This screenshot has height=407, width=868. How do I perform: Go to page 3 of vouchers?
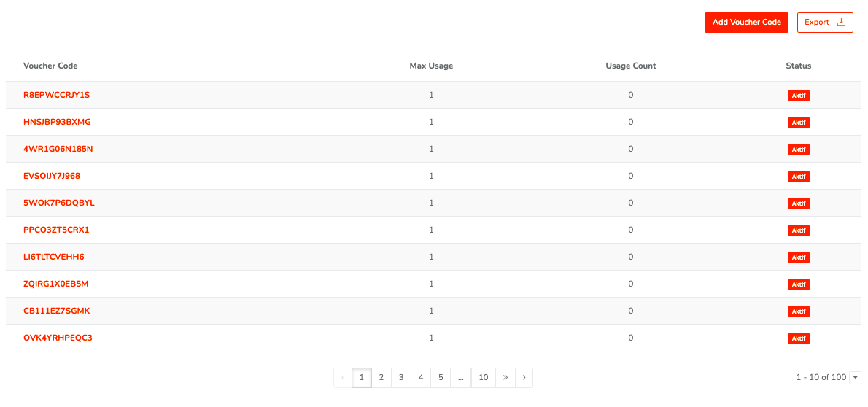pos(401,378)
